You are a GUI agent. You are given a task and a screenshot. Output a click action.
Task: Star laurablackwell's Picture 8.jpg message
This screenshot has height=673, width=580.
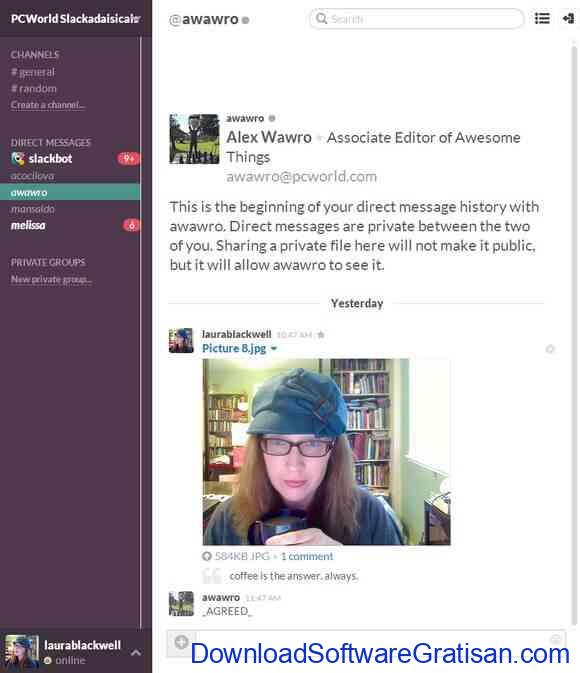tap(321, 335)
